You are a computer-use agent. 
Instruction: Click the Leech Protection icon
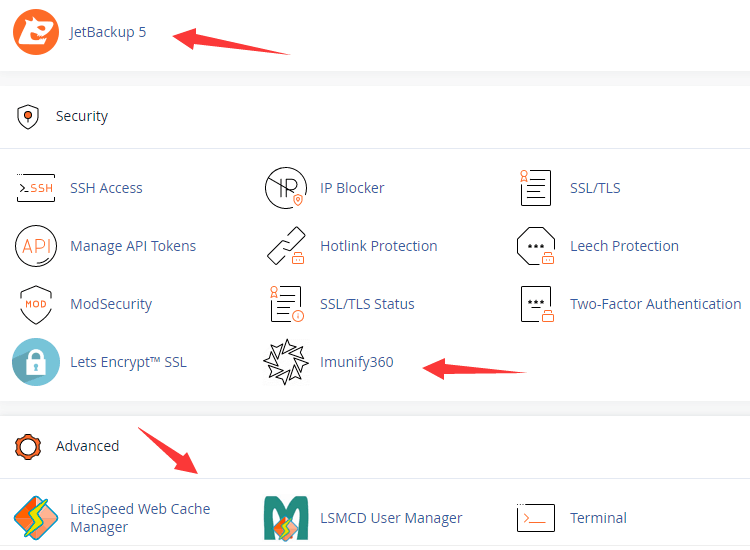(x=535, y=246)
